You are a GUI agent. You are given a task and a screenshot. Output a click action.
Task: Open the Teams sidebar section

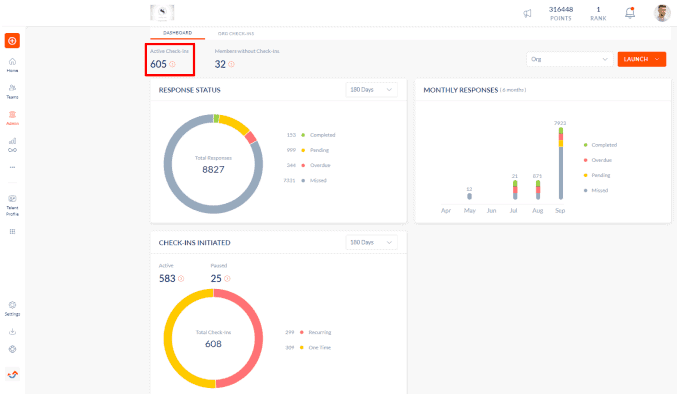pos(12,91)
